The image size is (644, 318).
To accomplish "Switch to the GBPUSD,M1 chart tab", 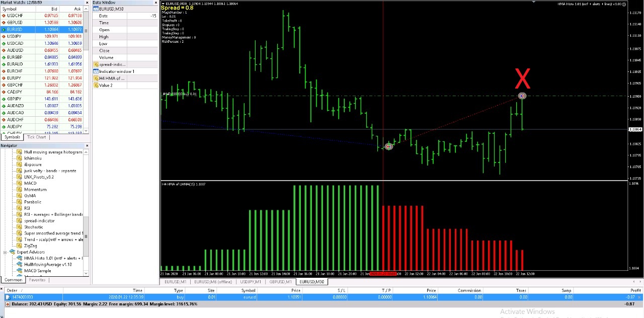I will pos(280,282).
